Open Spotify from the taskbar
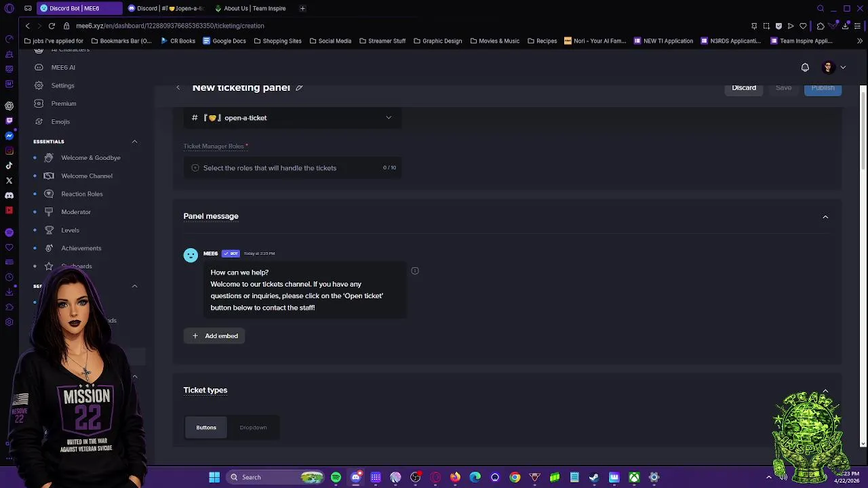Screen dimensions: 868x488 coord(336,477)
